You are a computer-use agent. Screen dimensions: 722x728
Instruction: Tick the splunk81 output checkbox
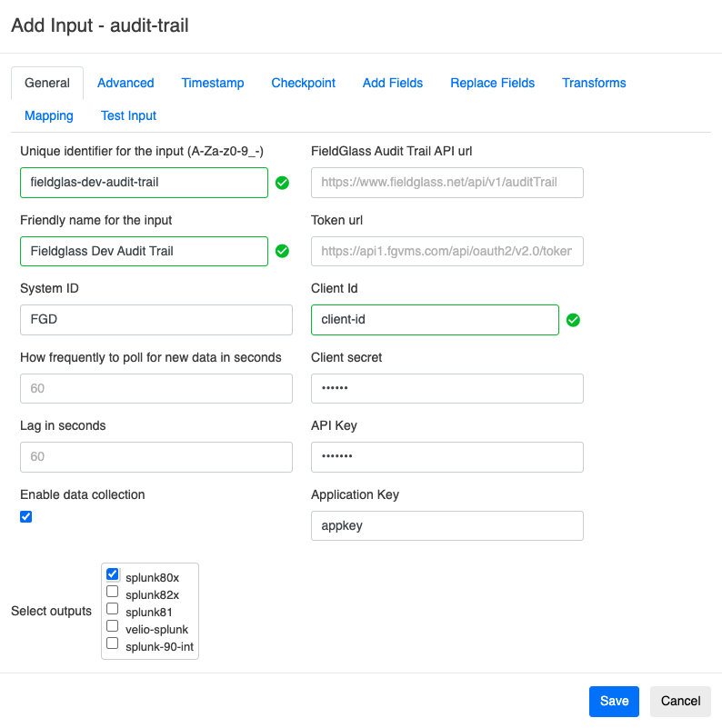113,609
